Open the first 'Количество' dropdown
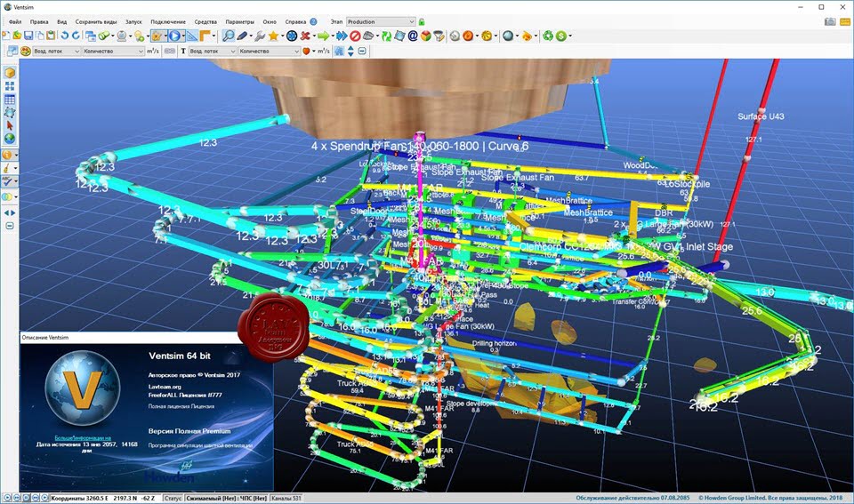This screenshot has height=504, width=854. tap(113, 52)
